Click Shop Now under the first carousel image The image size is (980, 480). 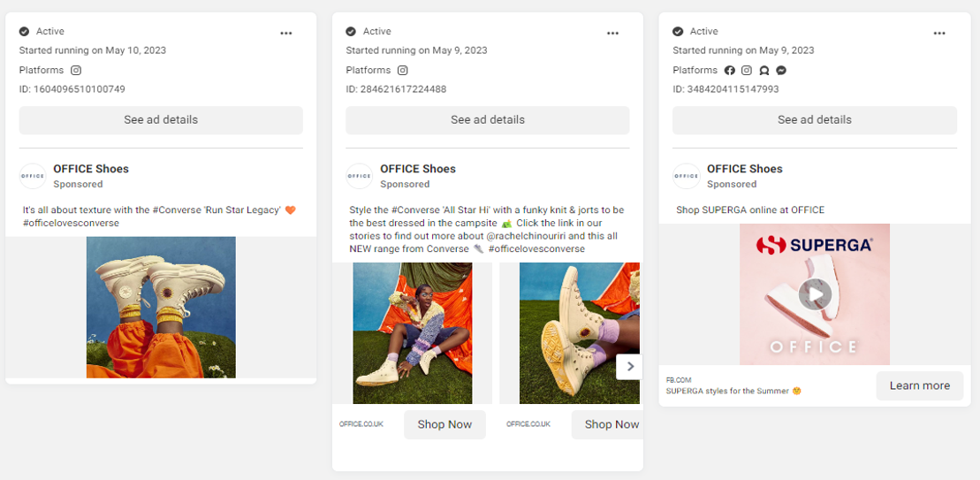tap(444, 425)
